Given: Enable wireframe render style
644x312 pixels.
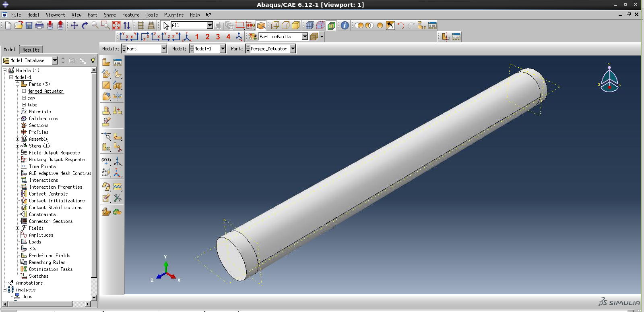Looking at the screenshot, I should (x=275, y=25).
